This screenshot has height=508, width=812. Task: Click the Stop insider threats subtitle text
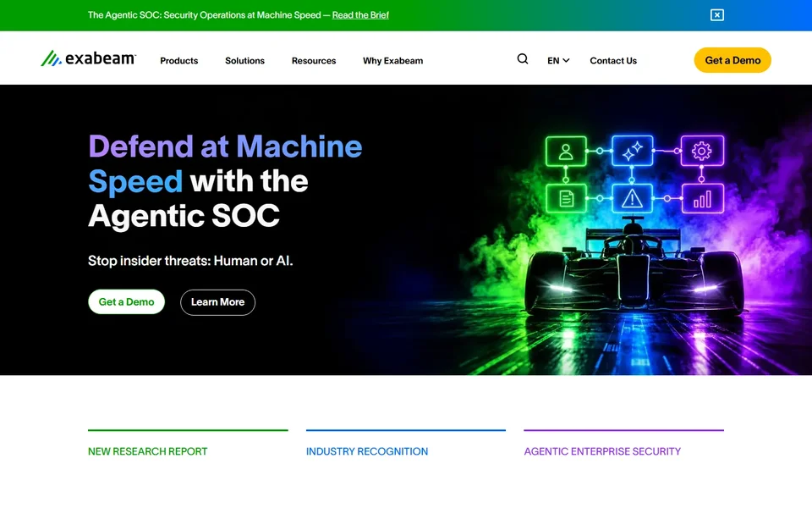pos(190,261)
